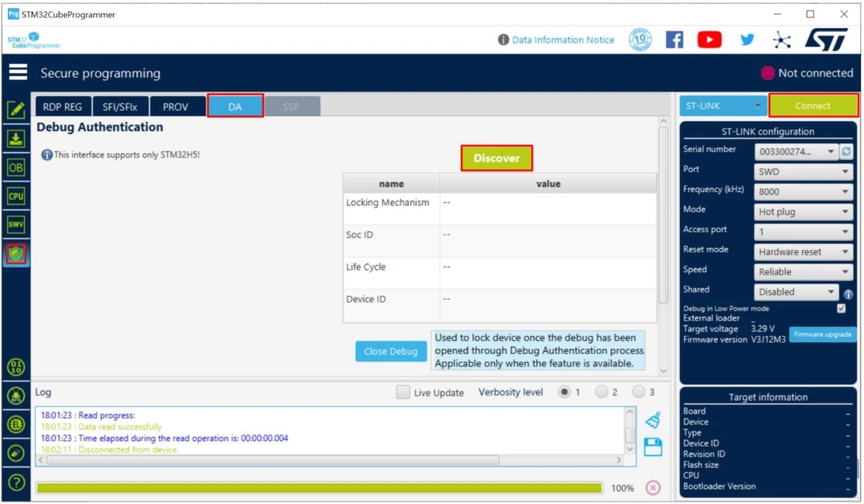Click the 'Soc ID' table row
864x504 pixels.
(x=500, y=241)
